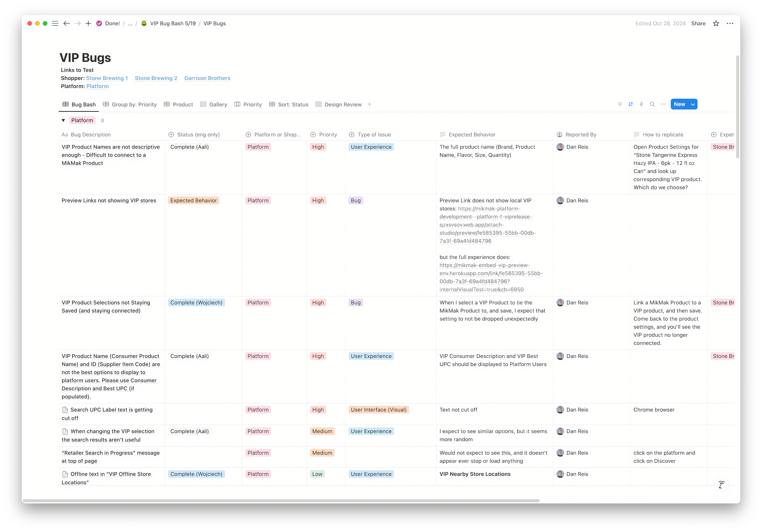Favorite the page using the star icon

(716, 23)
